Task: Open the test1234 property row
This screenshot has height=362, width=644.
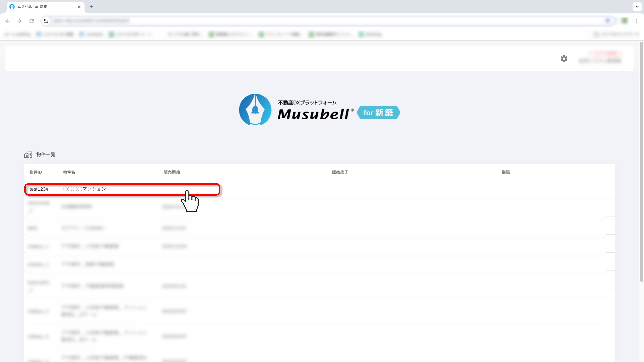Action: coord(39,189)
